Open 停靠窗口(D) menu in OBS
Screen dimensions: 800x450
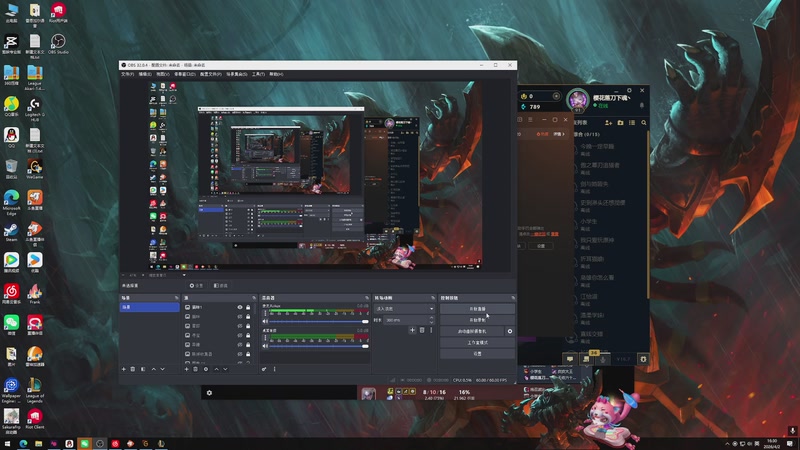(x=185, y=74)
